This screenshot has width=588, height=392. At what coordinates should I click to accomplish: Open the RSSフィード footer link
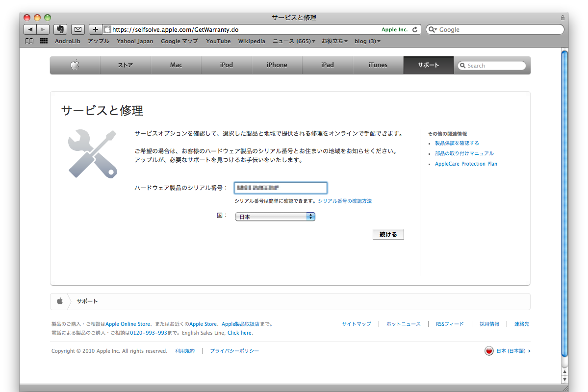coord(450,324)
